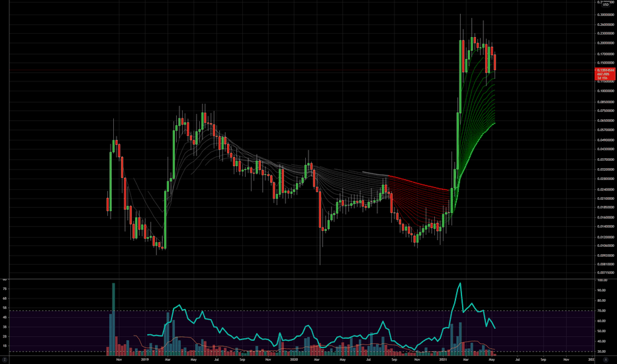The width and height of the screenshot is (617, 364).
Task: Click the RSI 50.00 scale label
Action: (x=601, y=332)
